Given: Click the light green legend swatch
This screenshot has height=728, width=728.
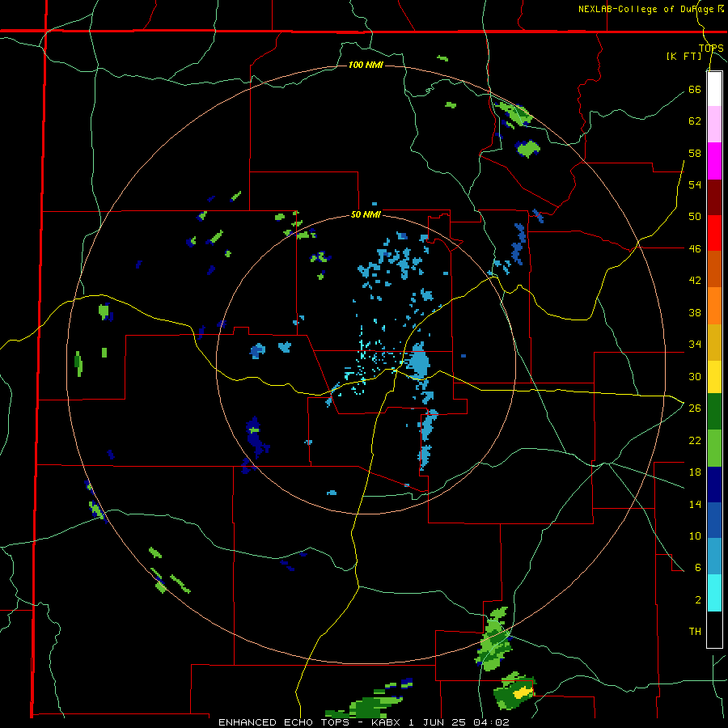Looking at the screenshot, I should [x=714, y=448].
